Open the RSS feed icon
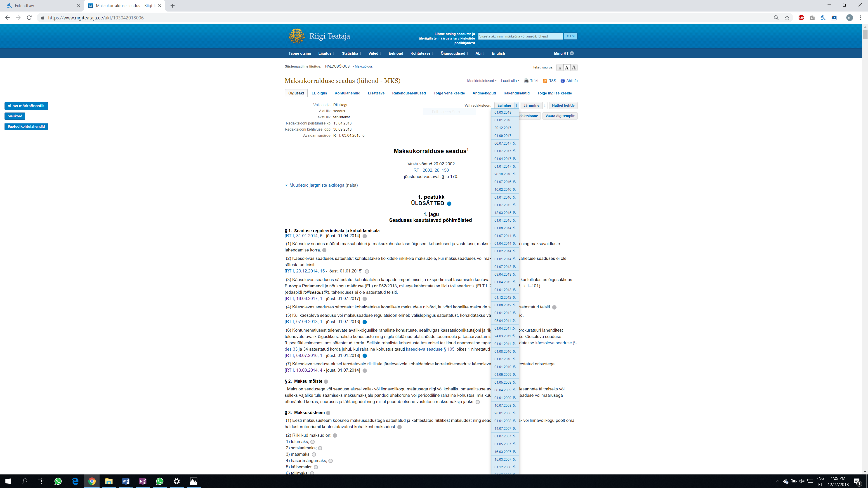This screenshot has width=868, height=488. point(545,81)
